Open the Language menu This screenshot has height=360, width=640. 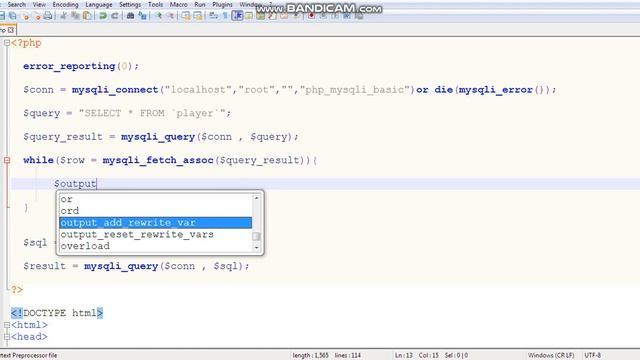click(99, 4)
